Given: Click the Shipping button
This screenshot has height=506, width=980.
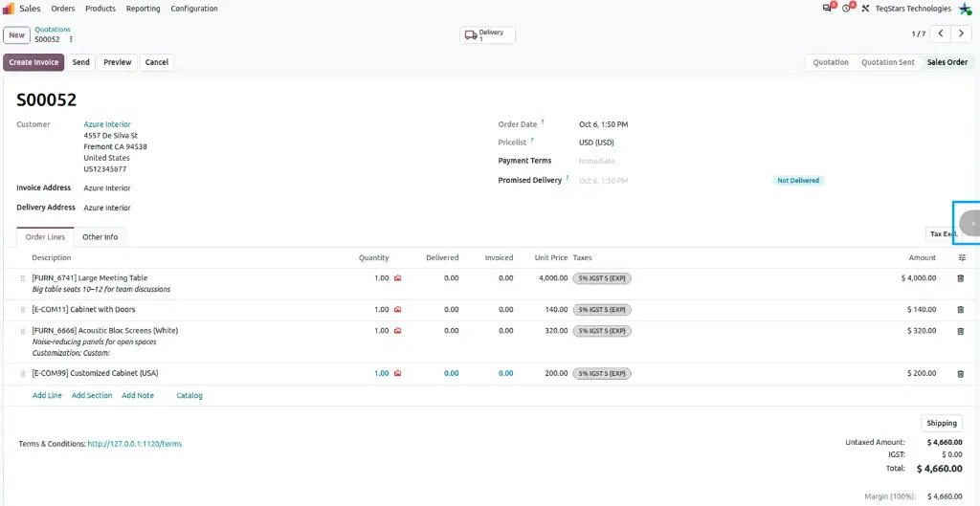Looking at the screenshot, I should [x=942, y=423].
